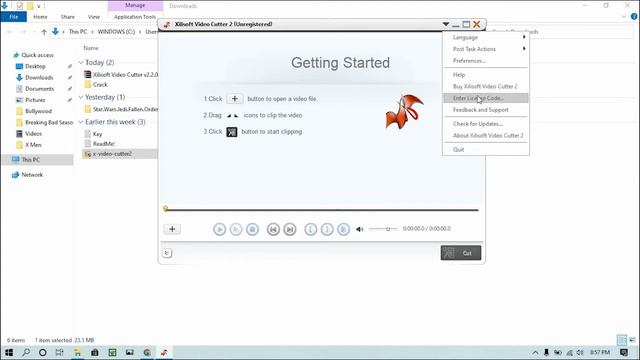The height and width of the screenshot is (360, 640).
Task: Switch Explorer to details view icon
Action: pyautogui.click(x=622, y=340)
